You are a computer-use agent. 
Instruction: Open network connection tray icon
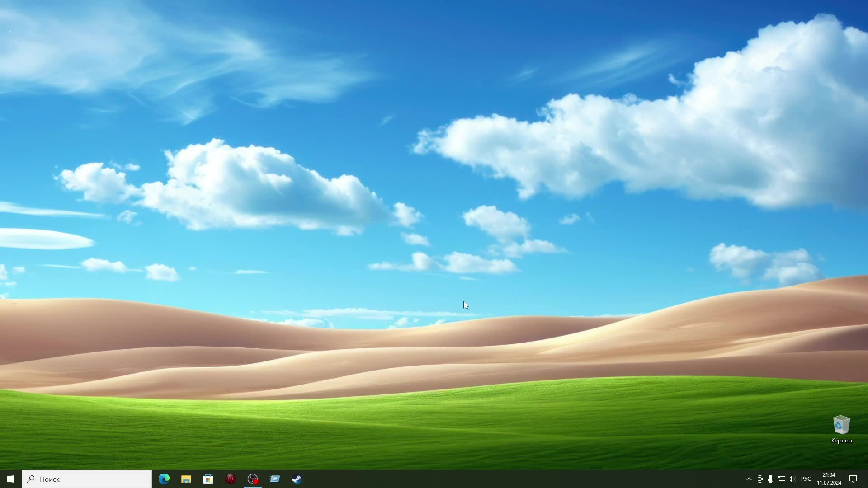(781, 479)
